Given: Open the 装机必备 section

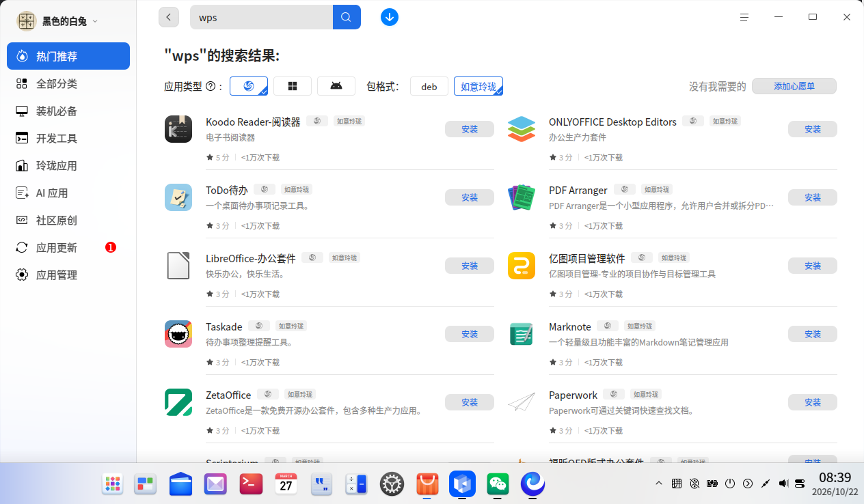Looking at the screenshot, I should pos(68,111).
